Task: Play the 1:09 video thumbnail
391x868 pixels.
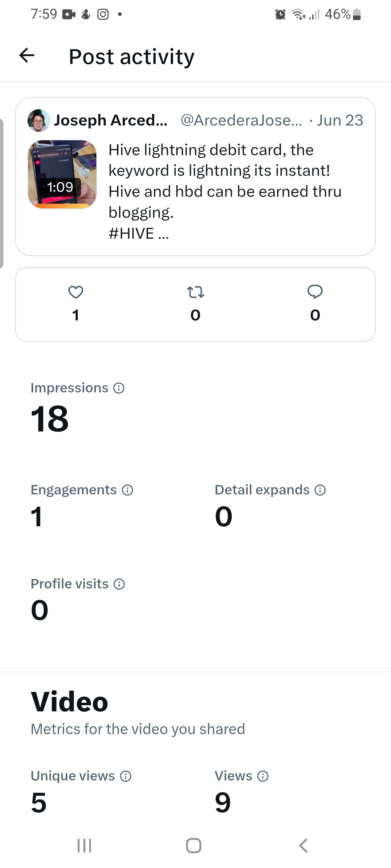Action: [x=62, y=174]
